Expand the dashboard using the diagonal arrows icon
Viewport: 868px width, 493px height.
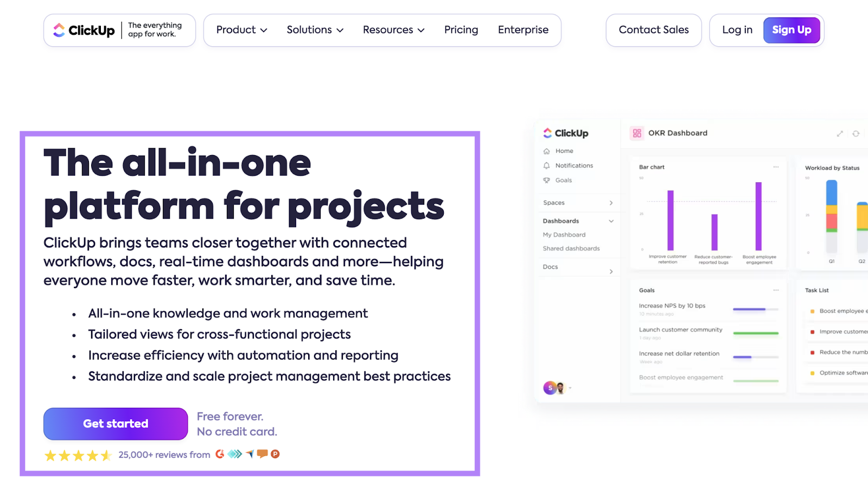839,133
